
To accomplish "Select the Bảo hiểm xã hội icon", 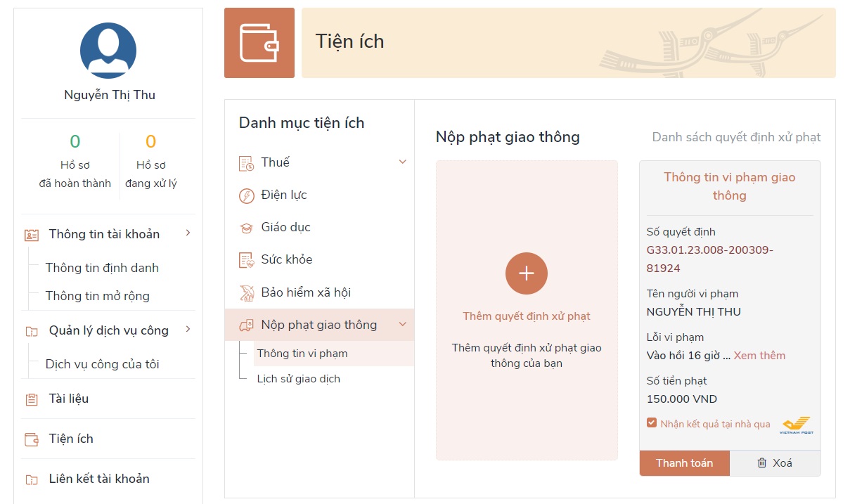I will point(247,292).
